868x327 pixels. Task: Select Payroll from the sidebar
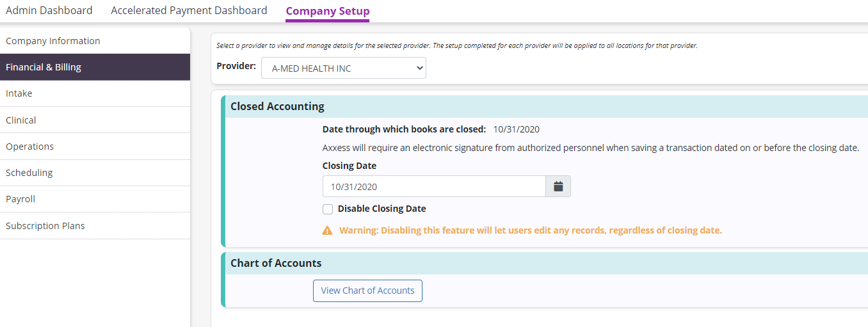tap(20, 199)
